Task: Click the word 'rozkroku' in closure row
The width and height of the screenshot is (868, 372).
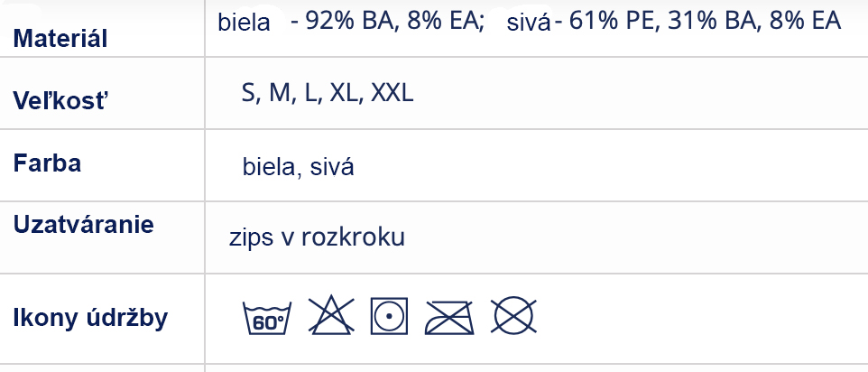Action: click(x=353, y=237)
